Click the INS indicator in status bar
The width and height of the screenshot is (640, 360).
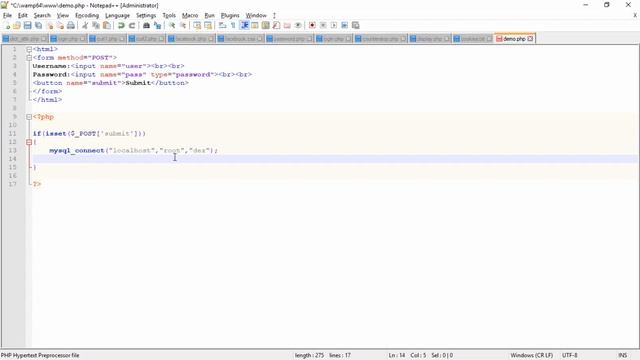(x=623, y=356)
